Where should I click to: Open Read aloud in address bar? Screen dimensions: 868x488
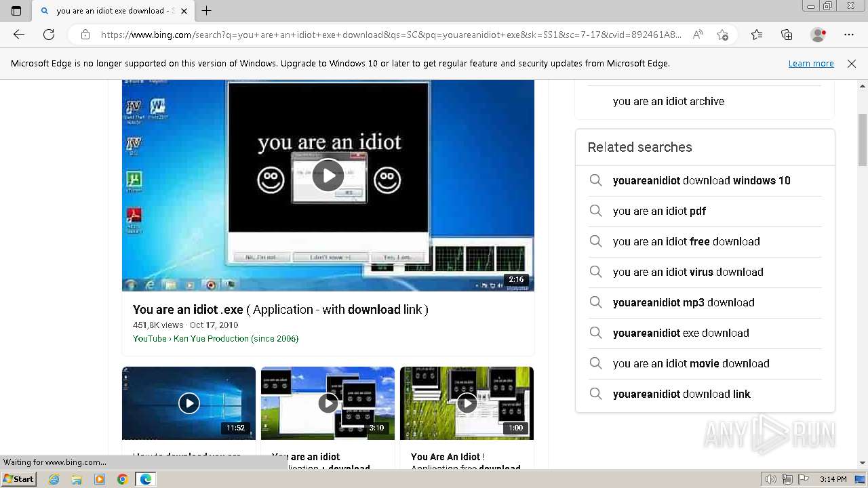click(698, 35)
